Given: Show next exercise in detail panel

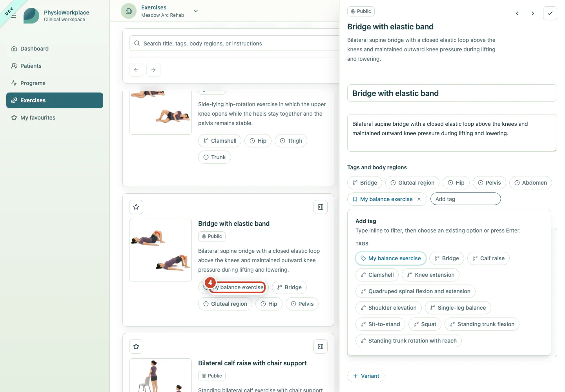Looking at the screenshot, I should pyautogui.click(x=532, y=13).
